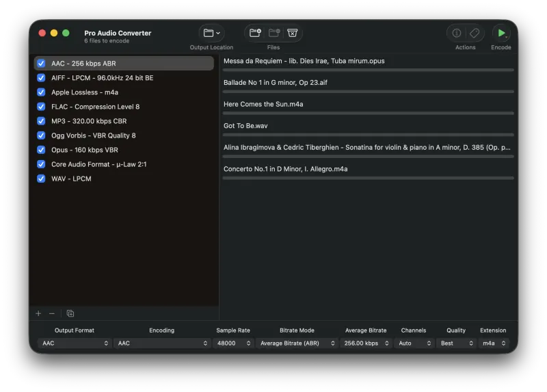This screenshot has height=392, width=547.
Task: Uncheck the AAC - 256 kbps ABR preset
Action: [x=41, y=64]
